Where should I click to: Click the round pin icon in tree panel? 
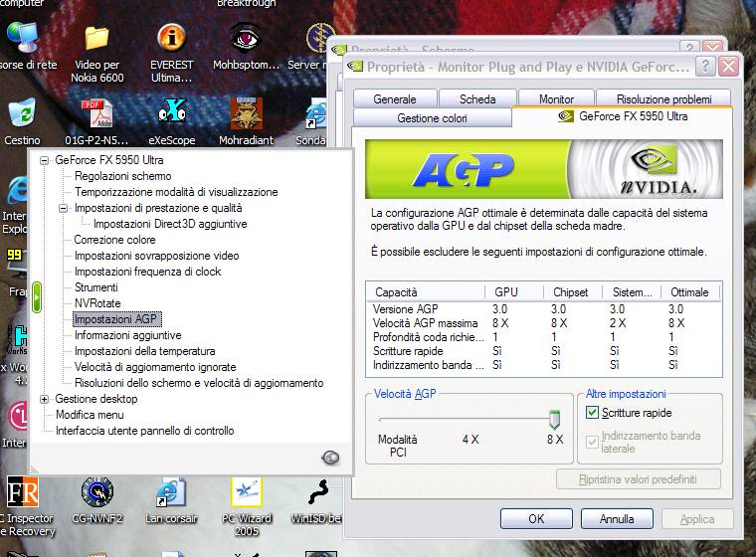click(330, 458)
